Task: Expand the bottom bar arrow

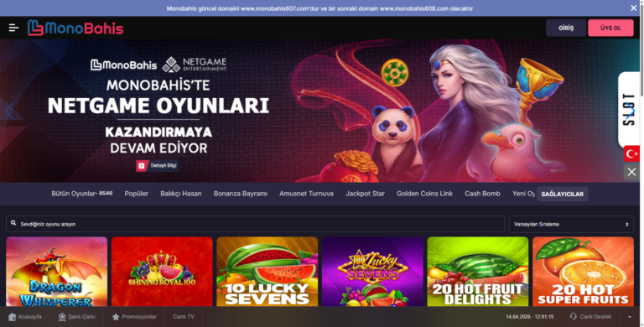Action: point(630,317)
